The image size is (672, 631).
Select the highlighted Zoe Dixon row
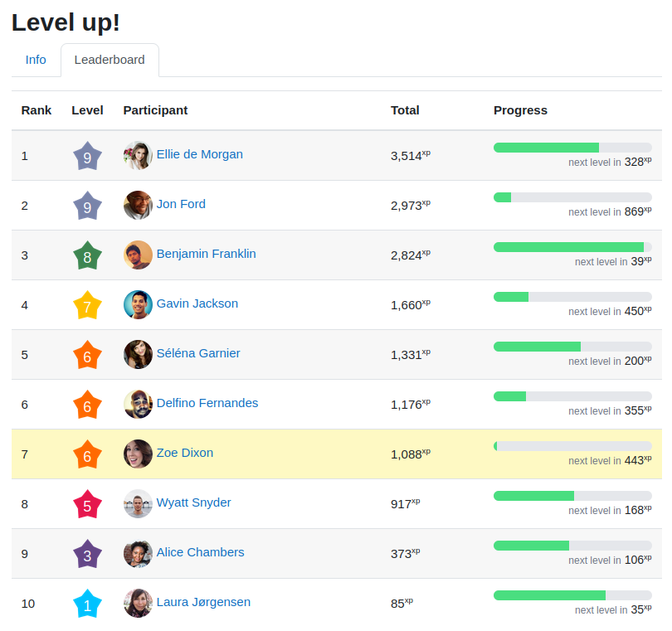pos(332,454)
